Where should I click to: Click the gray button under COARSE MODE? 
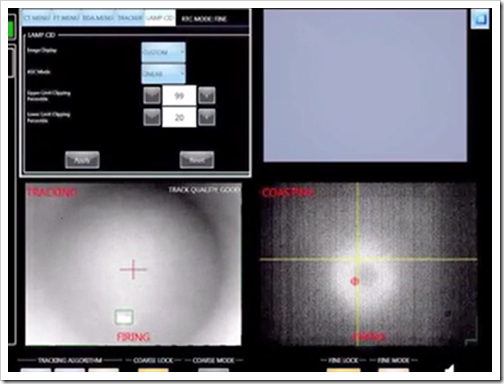(x=213, y=370)
